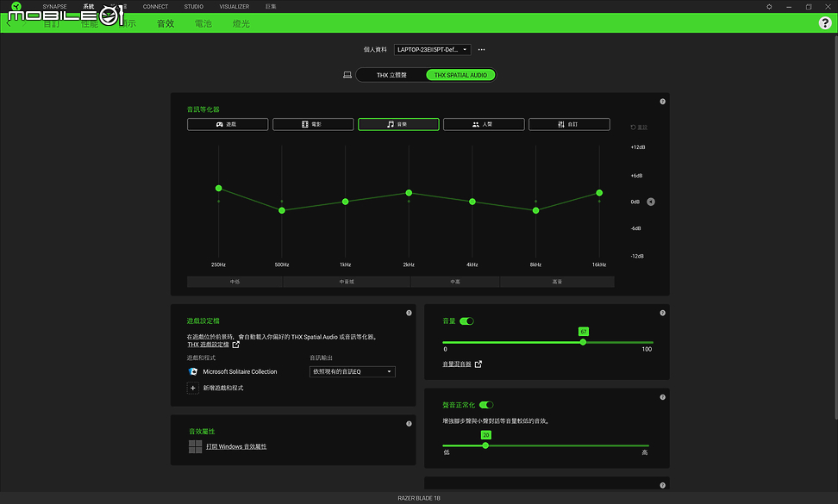Click the 2kHz equalizer slider handle

coord(409,193)
